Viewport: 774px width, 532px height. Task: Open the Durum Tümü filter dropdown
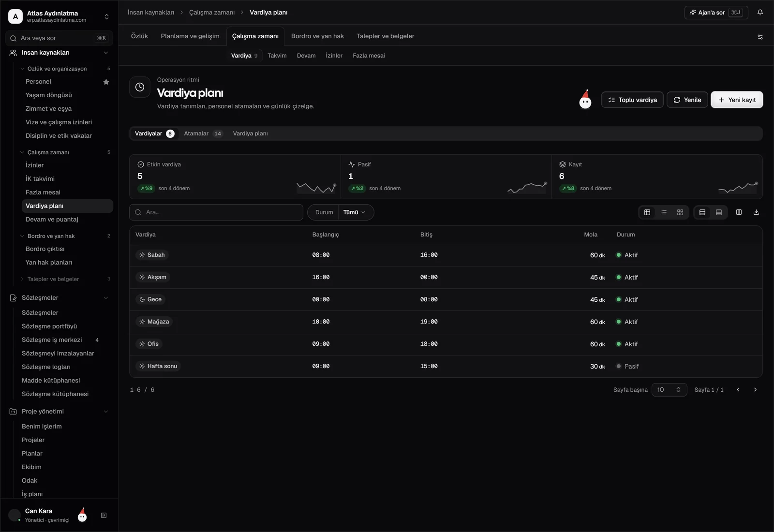(x=341, y=212)
